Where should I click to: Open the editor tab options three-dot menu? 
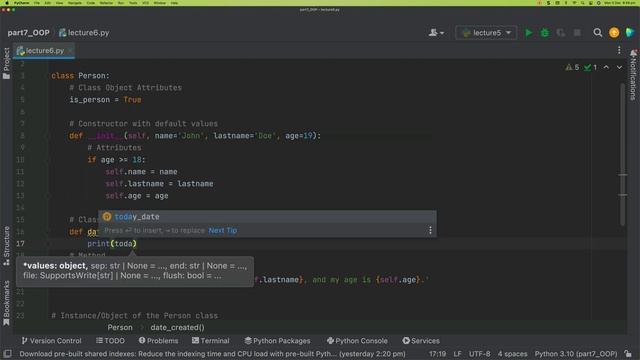coord(619,50)
